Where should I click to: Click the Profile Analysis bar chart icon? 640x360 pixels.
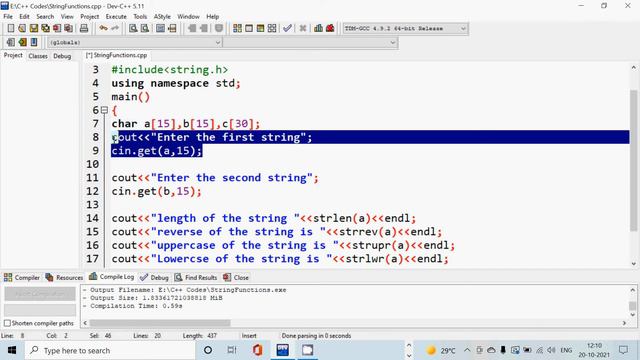coord(318,28)
